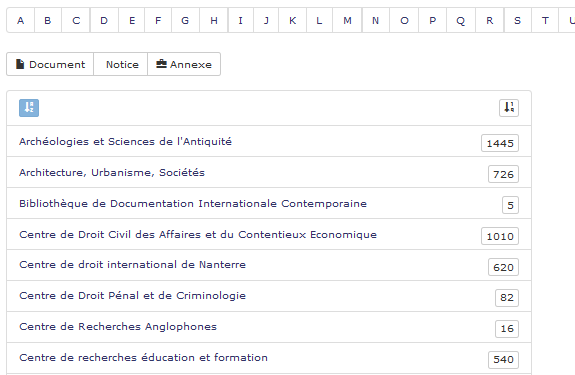Viewport: 575px width, 375px height.
Task: Click the 1445 count badge
Action: tap(500, 143)
